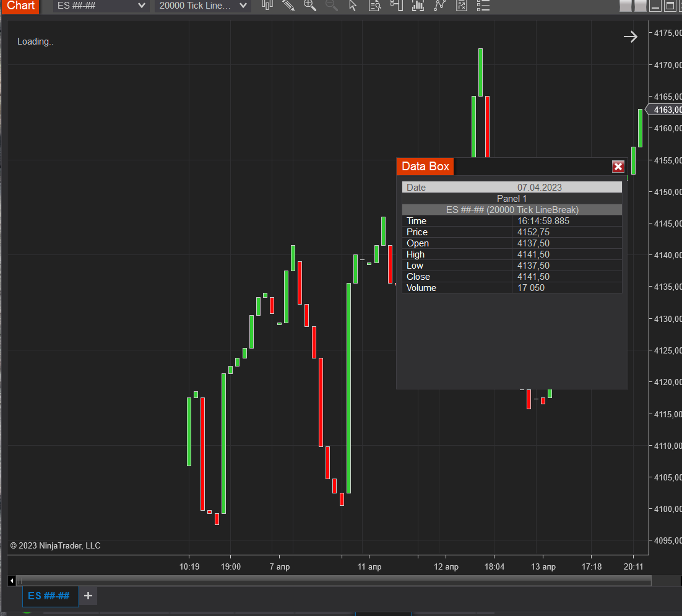The height and width of the screenshot is (616, 682).
Task: Open the strategies icon
Action: click(x=462, y=5)
